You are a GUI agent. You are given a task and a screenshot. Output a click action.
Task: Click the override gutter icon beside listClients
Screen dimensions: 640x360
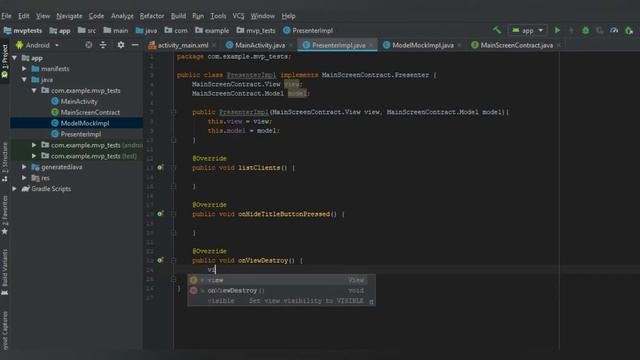(x=160, y=167)
